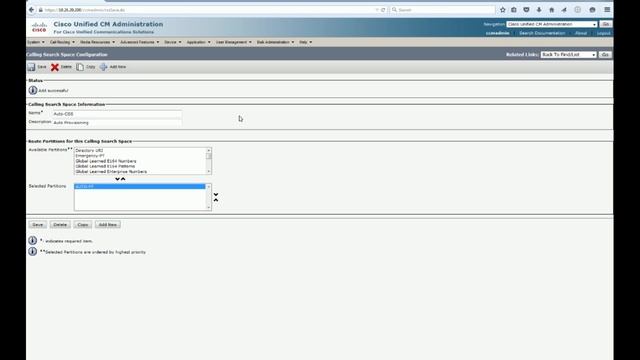Click the send/share paper plane icon

tap(564, 10)
